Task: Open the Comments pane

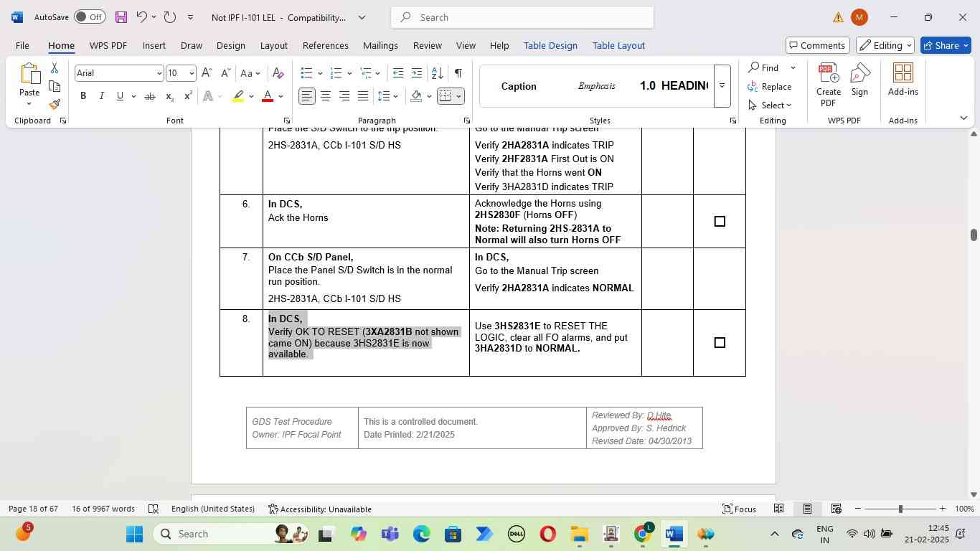Action: pyautogui.click(x=817, y=45)
